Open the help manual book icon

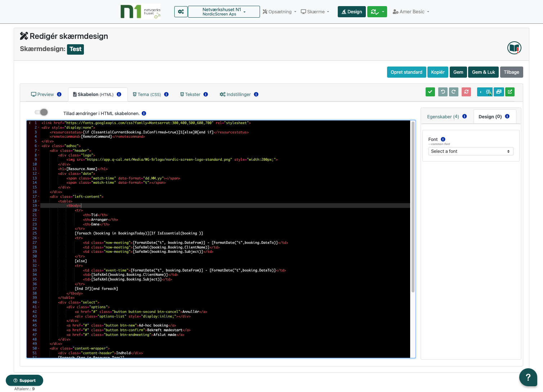point(514,48)
